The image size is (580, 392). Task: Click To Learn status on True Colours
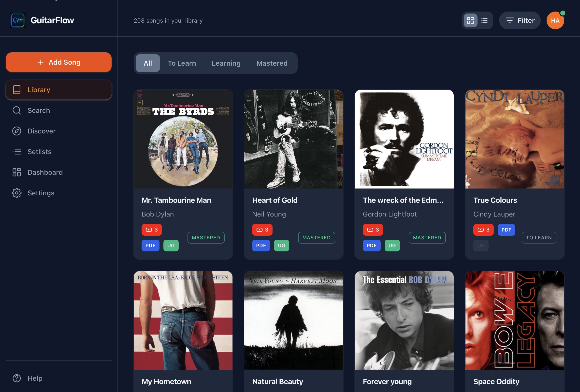[539, 238]
